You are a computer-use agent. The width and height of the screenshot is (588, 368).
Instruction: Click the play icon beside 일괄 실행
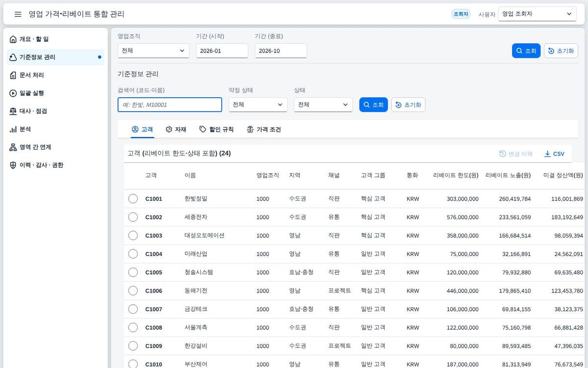coord(13,93)
